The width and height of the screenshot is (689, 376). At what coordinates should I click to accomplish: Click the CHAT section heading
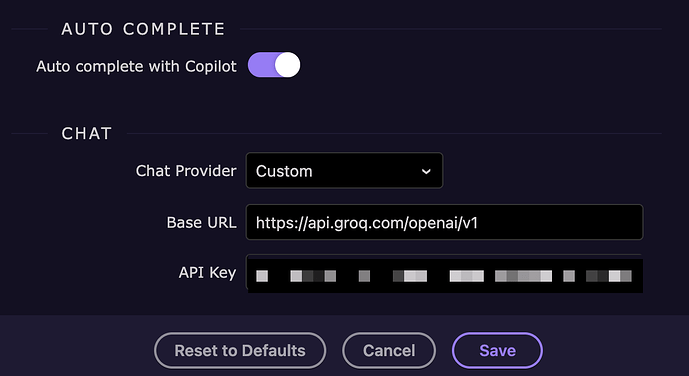[87, 134]
